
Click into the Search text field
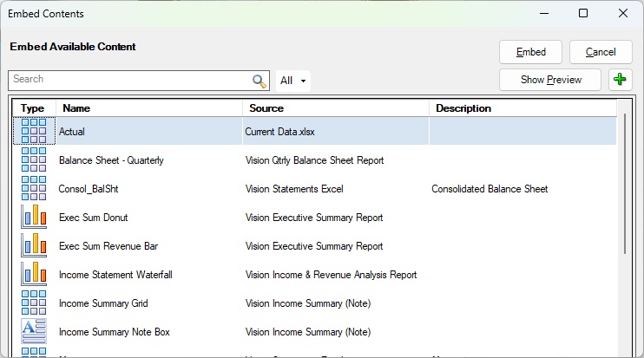tap(130, 80)
